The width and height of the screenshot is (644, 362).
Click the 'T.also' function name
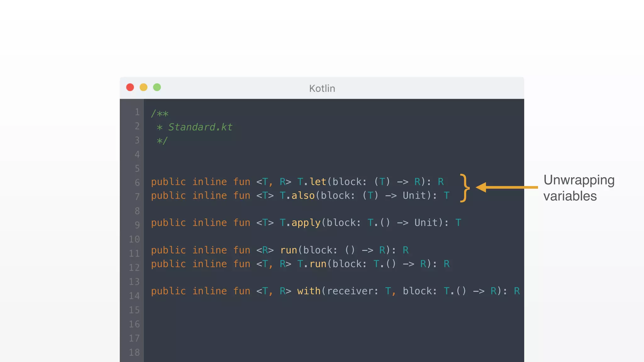click(x=297, y=195)
